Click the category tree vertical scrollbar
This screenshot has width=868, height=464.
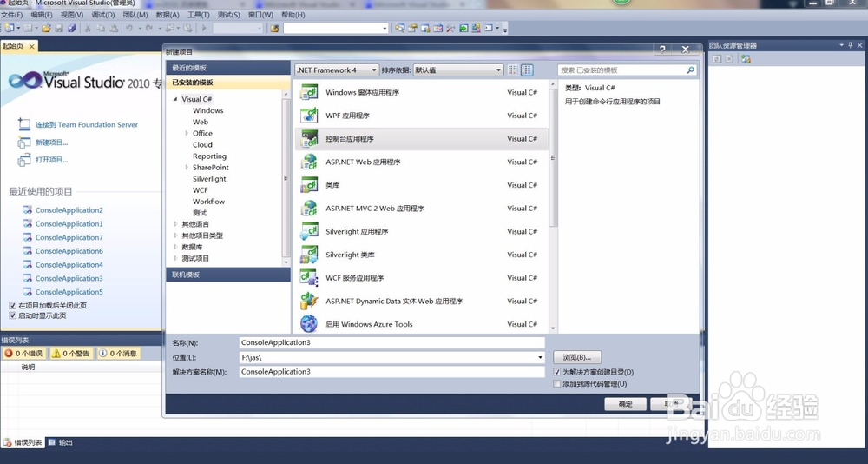point(286,178)
